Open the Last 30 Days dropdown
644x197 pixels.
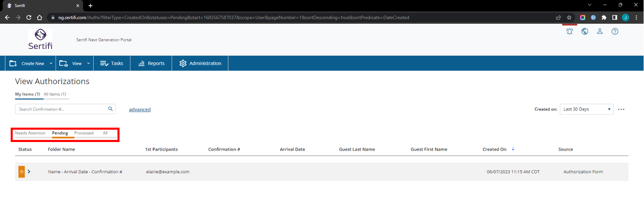click(x=586, y=109)
